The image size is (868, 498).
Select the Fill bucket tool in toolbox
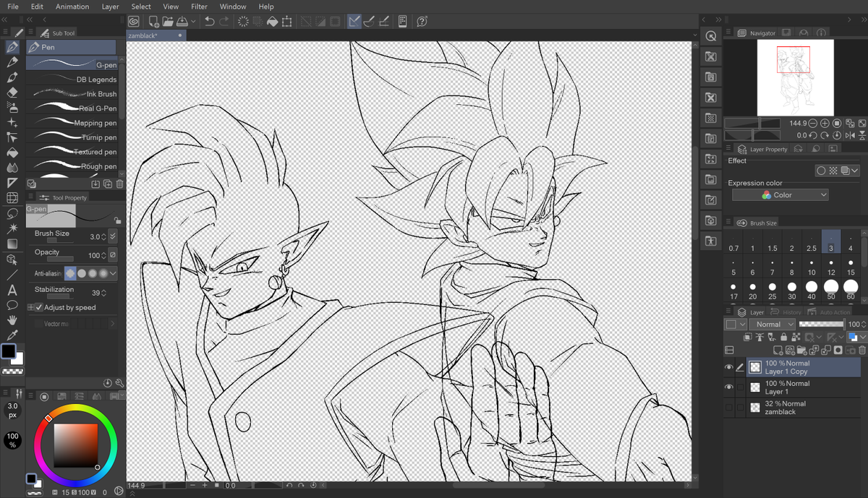pyautogui.click(x=12, y=153)
